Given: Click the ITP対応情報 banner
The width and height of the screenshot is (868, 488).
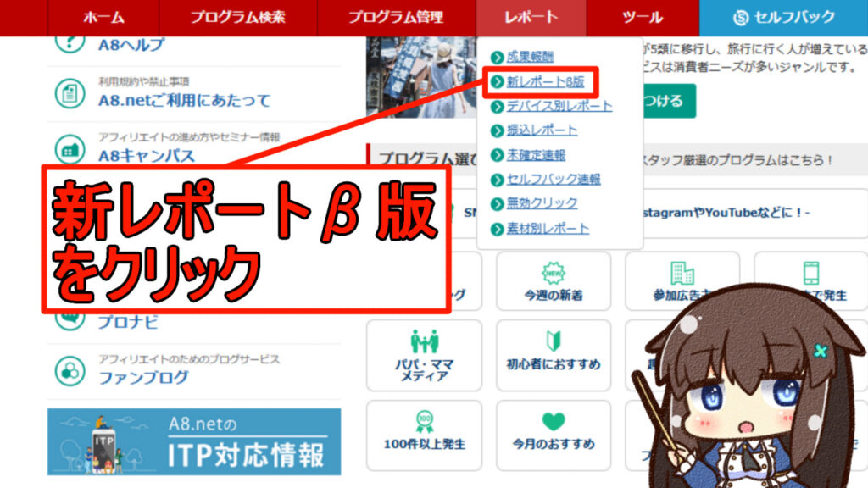Looking at the screenshot, I should (194, 441).
